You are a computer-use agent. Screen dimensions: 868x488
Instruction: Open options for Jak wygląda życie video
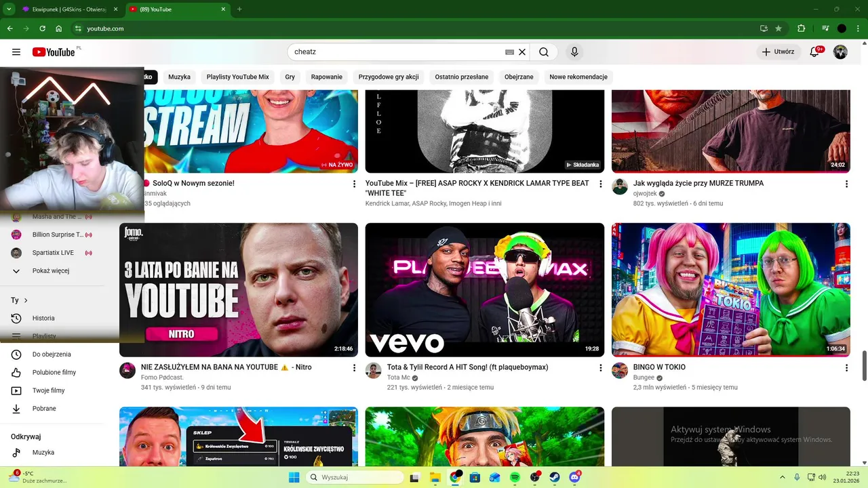pos(846,184)
